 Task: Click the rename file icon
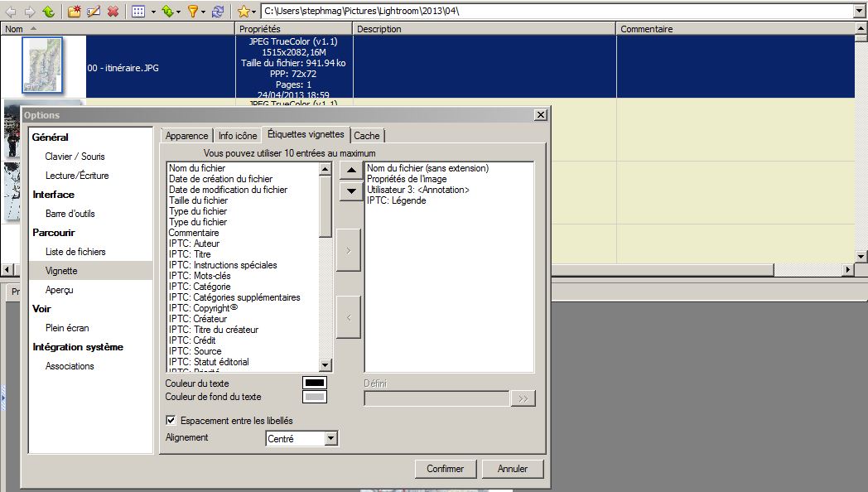[x=94, y=12]
